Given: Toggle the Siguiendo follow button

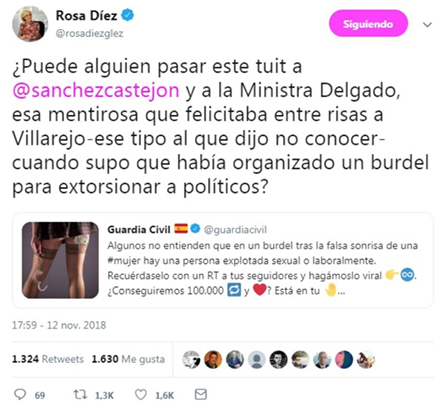Looking at the screenshot, I should (x=368, y=24).
